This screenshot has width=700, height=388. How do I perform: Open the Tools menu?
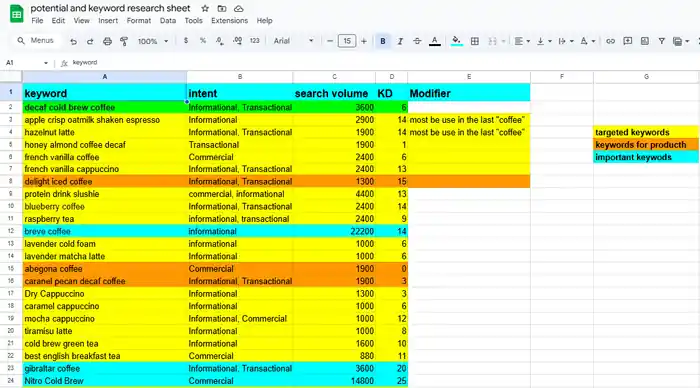click(193, 21)
